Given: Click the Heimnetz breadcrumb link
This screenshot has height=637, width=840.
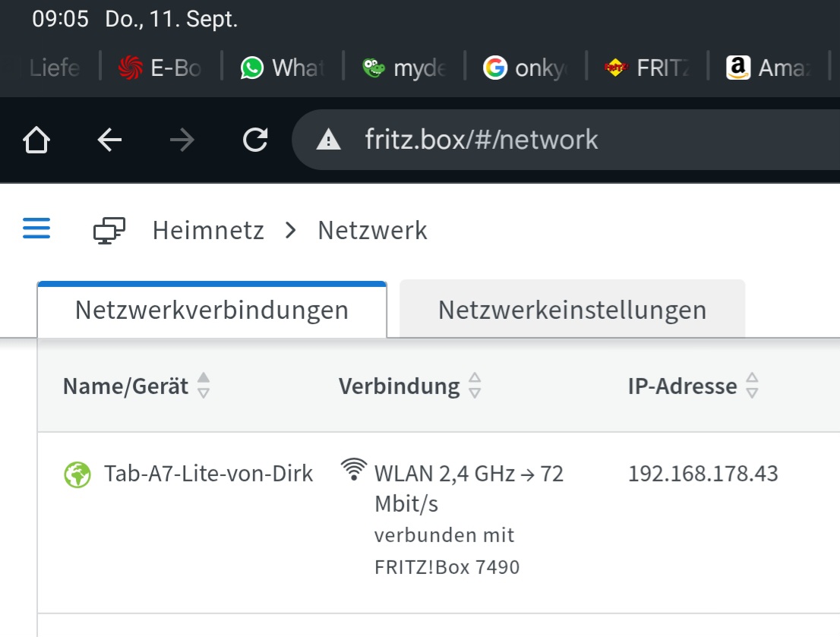Looking at the screenshot, I should pyautogui.click(x=208, y=230).
